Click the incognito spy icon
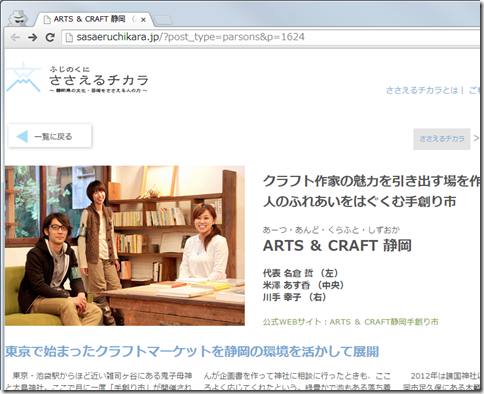Image resolution: width=484 pixels, height=394 pixels. pyautogui.click(x=18, y=18)
